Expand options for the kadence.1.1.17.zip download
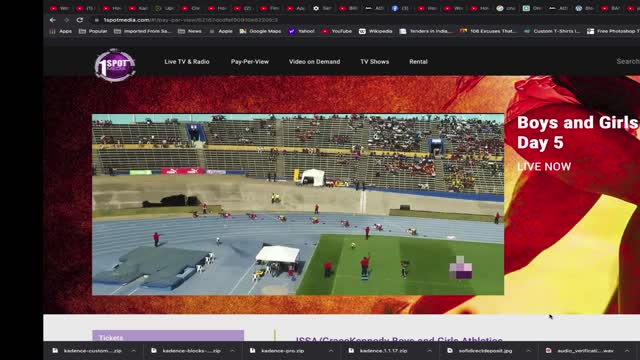This screenshot has width=640, height=360. pyautogui.click(x=429, y=351)
